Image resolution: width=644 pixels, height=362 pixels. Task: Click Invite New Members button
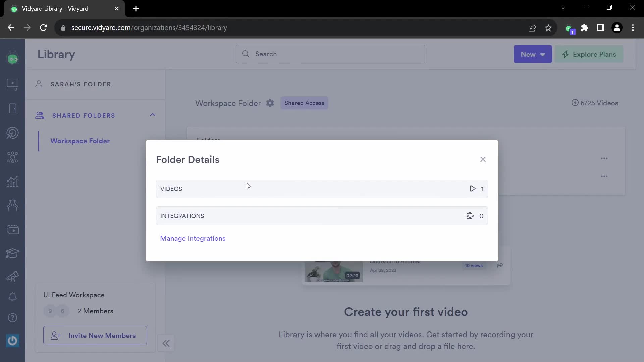(95, 335)
